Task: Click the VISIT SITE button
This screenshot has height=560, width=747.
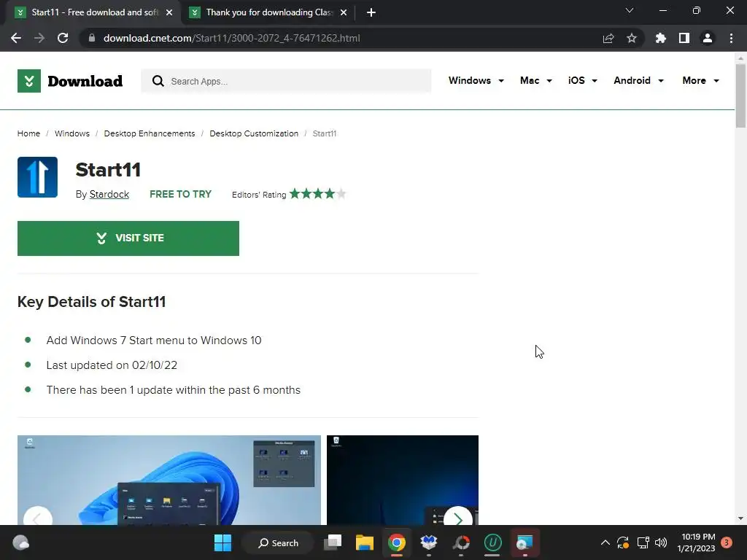Action: click(128, 238)
